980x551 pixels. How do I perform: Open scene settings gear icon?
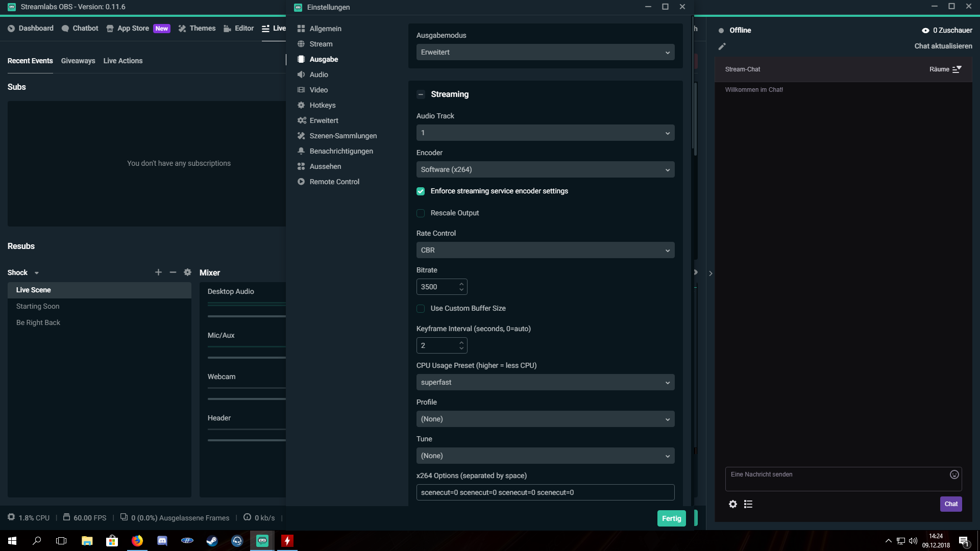click(x=187, y=272)
